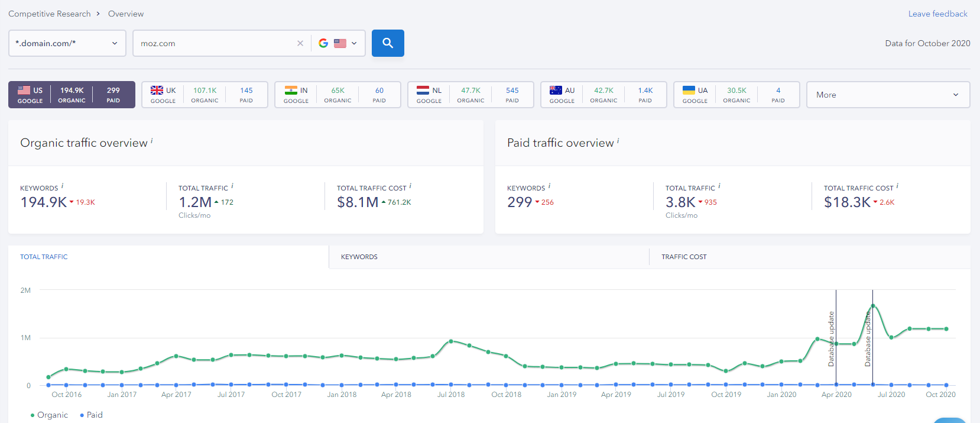The image size is (980, 423).
Task: Click the Oct 2020 organic data point
Action: 946,329
